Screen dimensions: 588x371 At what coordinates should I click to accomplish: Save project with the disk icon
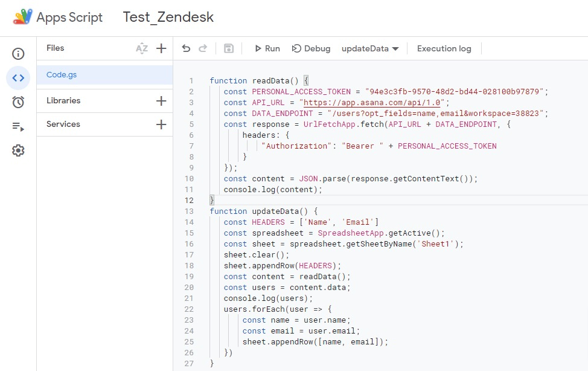coord(229,48)
